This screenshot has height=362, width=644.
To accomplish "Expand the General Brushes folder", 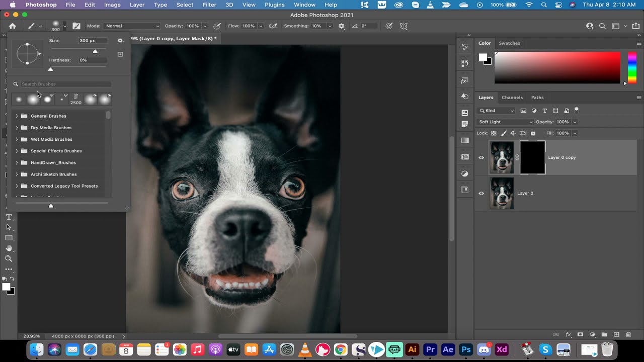I will (17, 116).
